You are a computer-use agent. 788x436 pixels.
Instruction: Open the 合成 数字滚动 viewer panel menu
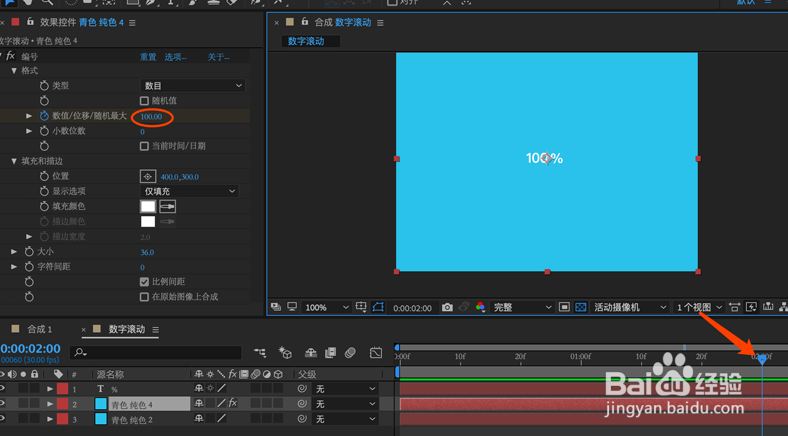(x=380, y=23)
